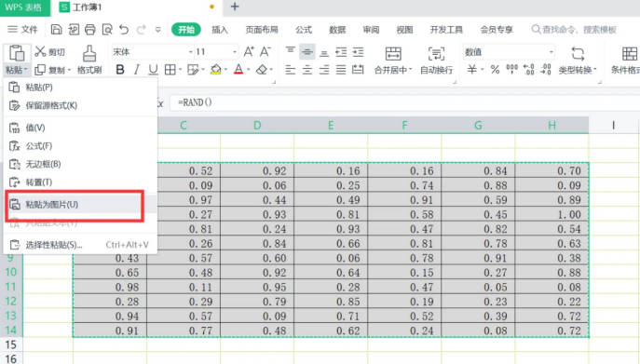Screen dimensions: 640x364
Task: Switch to Data (数据) tab
Action: [337, 30]
